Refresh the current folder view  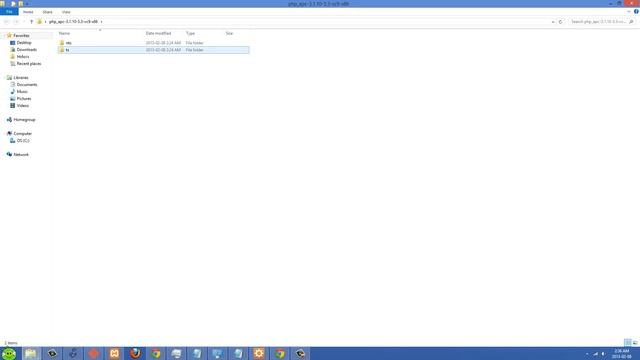point(560,22)
